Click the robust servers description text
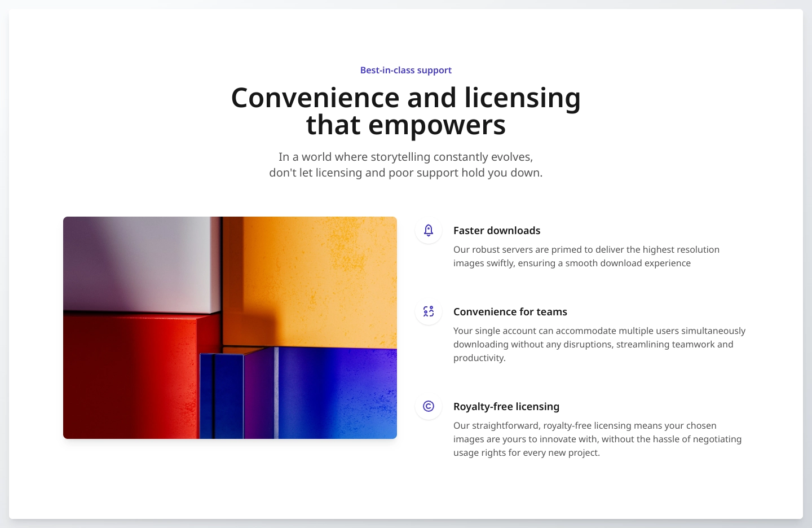Screen dimensions: 812x528 (x=586, y=256)
